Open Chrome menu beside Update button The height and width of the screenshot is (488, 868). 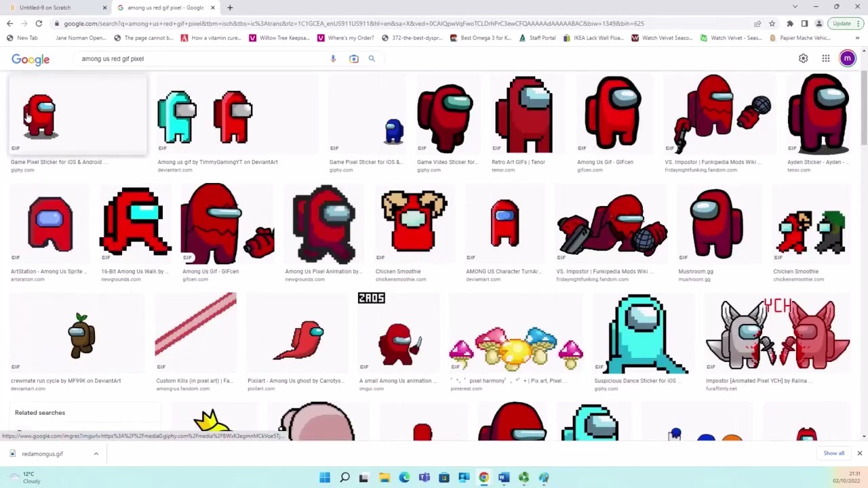(x=859, y=24)
